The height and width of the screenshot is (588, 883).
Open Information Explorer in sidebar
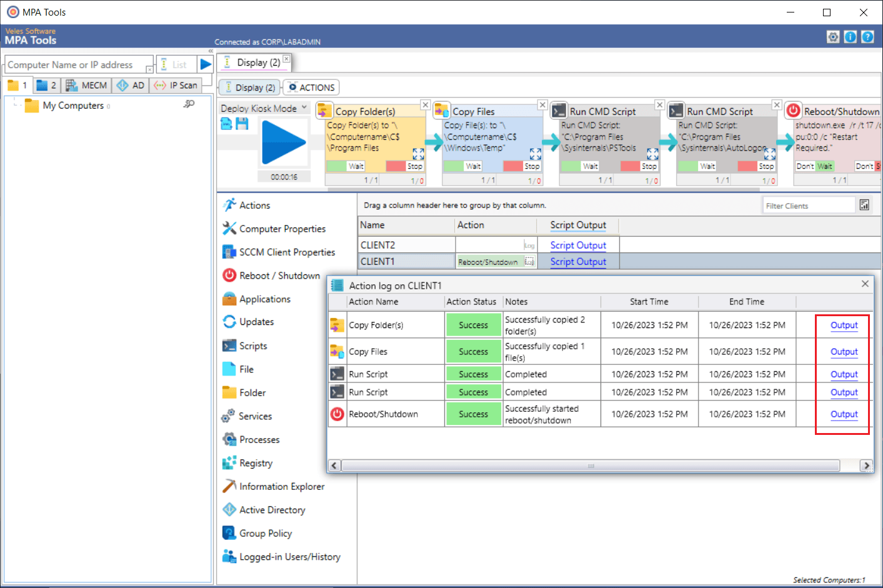[282, 486]
